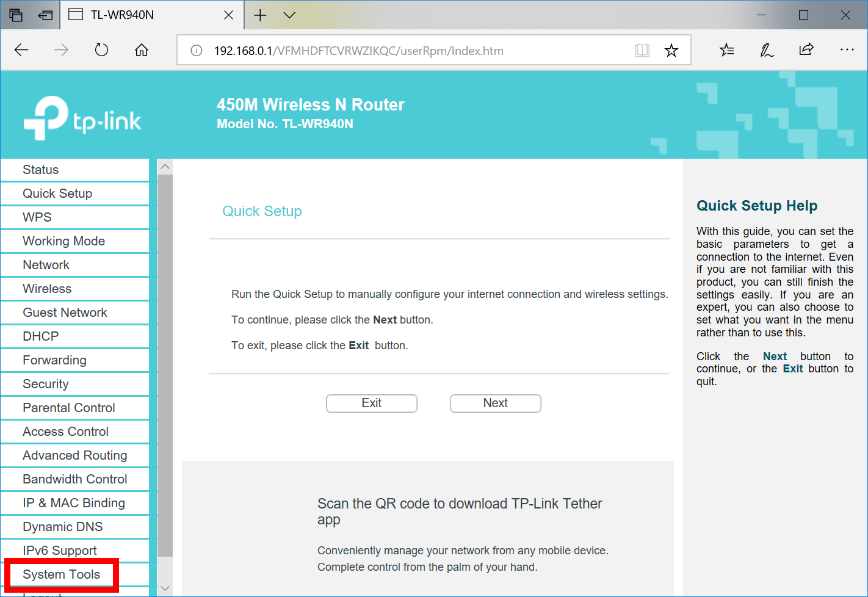Open the WPS menu item
This screenshot has width=868, height=597.
[74, 217]
